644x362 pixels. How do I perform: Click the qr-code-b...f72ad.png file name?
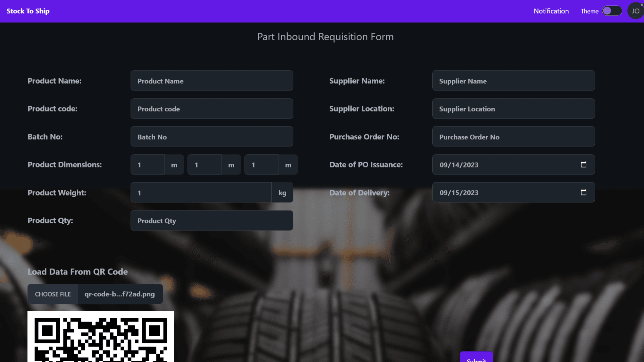pyautogui.click(x=120, y=294)
